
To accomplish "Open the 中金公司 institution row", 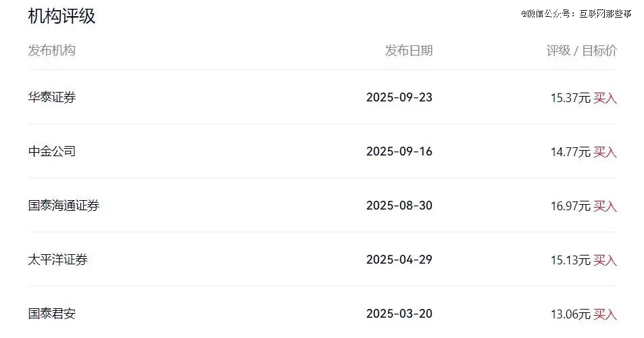I will [x=52, y=151].
